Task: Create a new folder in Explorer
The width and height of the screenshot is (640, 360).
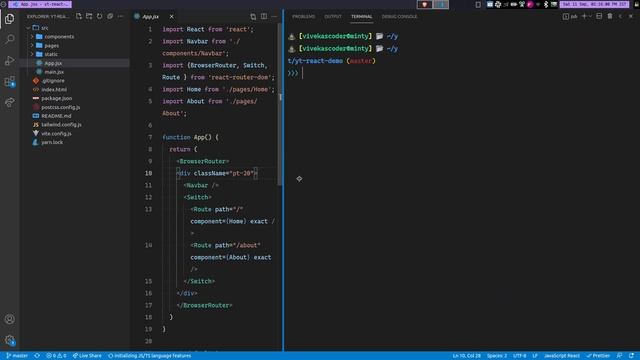Action: click(89, 16)
